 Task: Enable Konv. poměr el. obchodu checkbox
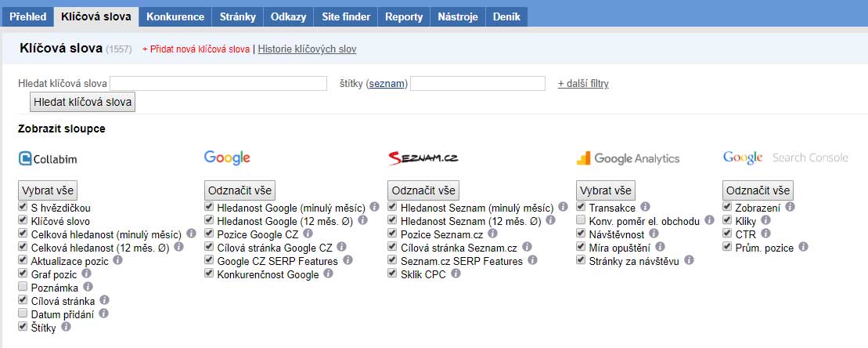(x=581, y=220)
